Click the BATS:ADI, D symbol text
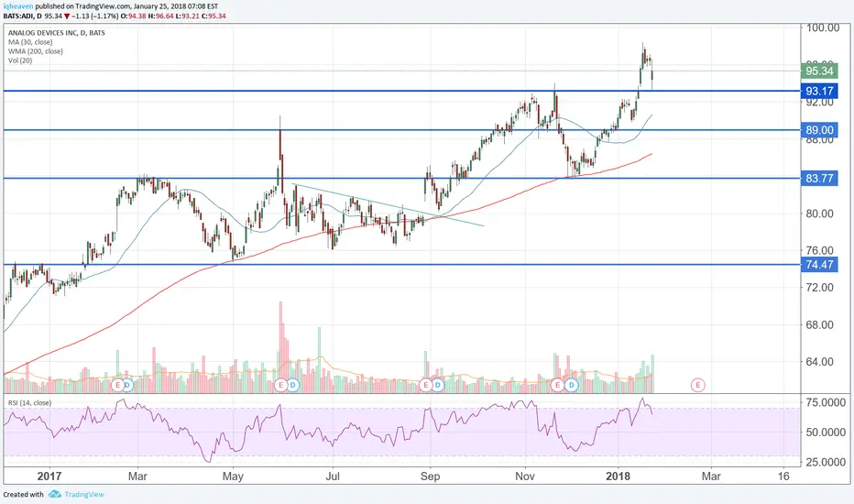The height and width of the screenshot is (504, 854). click(22, 16)
